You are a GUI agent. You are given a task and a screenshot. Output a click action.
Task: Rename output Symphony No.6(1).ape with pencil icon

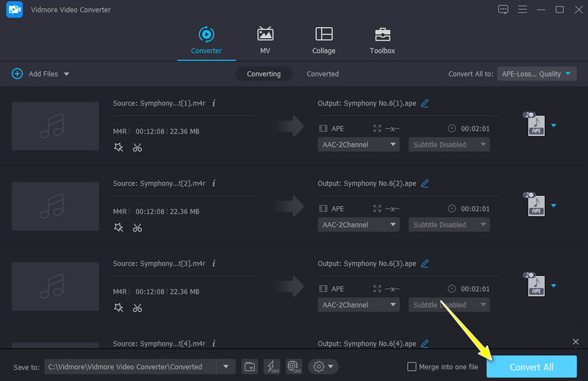tap(425, 104)
